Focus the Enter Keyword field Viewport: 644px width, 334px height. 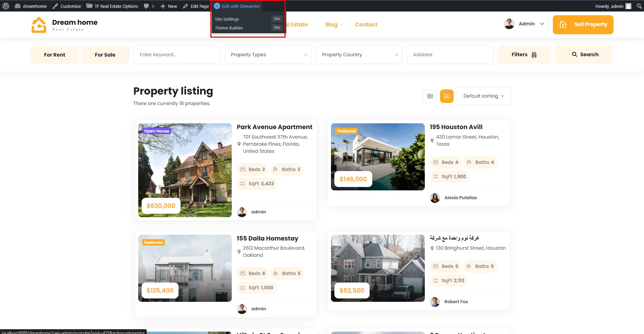pyautogui.click(x=177, y=55)
